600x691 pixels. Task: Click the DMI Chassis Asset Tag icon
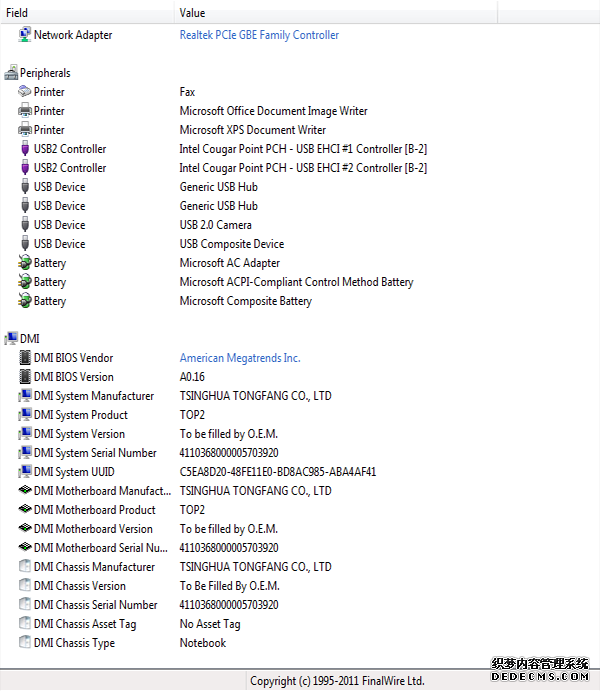pos(25,623)
